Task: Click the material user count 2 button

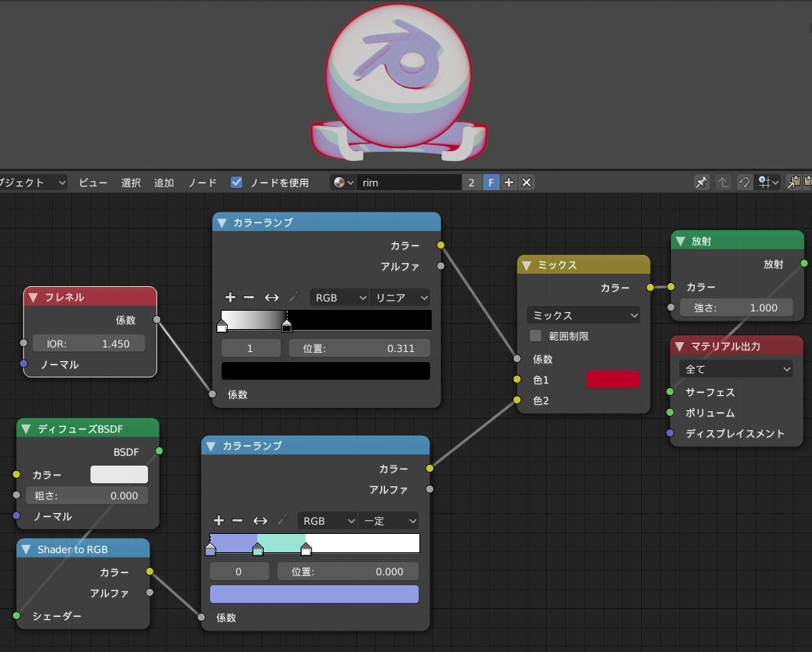Action: (x=472, y=183)
